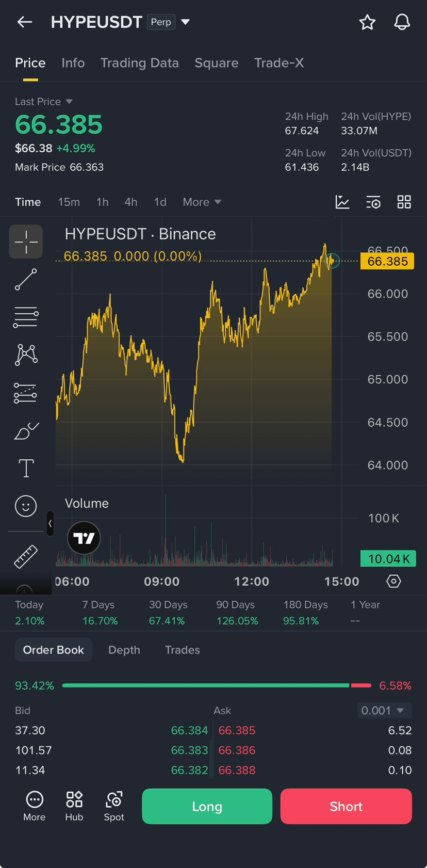Viewport: 427px width, 868px height.
Task: Select the ruler measure tool
Action: (26, 557)
